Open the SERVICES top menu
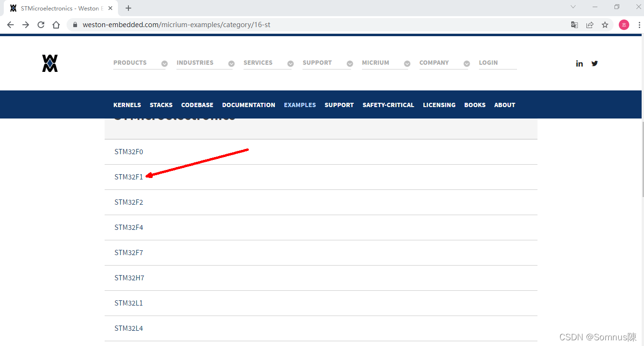Image resolution: width=644 pixels, height=346 pixels. click(258, 63)
